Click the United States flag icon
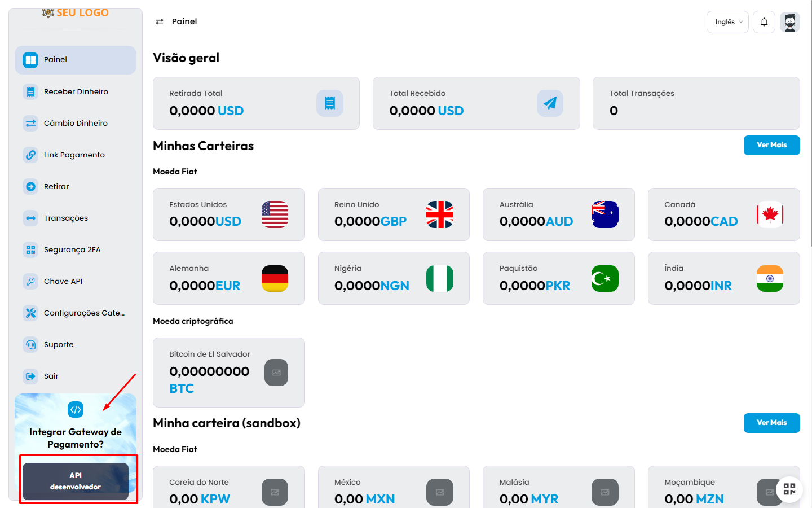The width and height of the screenshot is (812, 508). click(x=275, y=214)
